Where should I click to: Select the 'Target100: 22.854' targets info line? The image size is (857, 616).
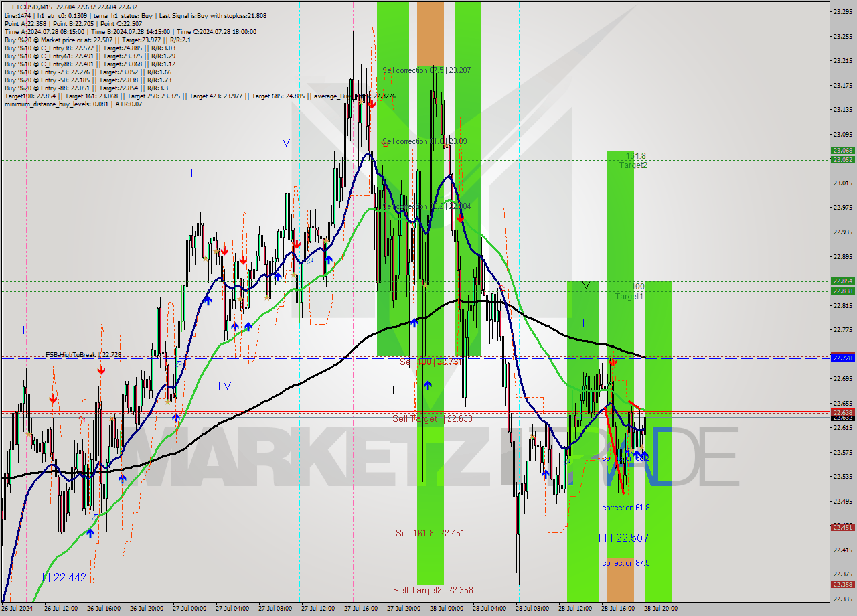(200, 96)
